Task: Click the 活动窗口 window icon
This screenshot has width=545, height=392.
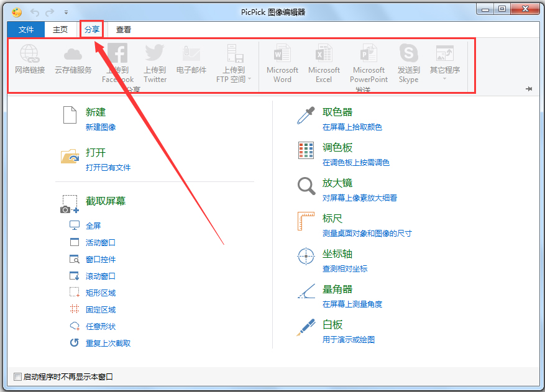Action: 75,242
